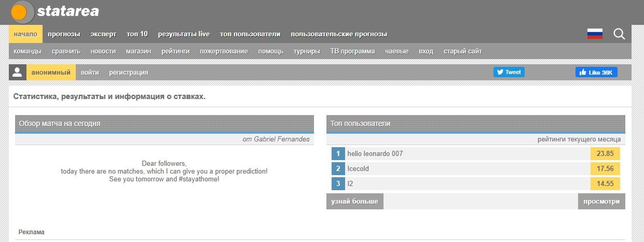Open the вход submenu link

click(x=426, y=51)
